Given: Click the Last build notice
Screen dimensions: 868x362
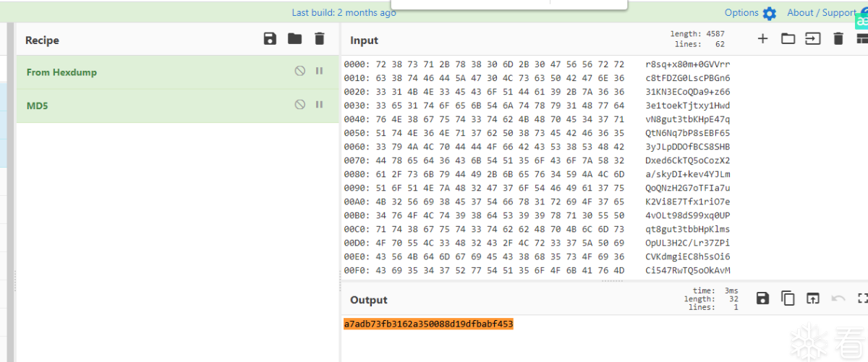Looking at the screenshot, I should 344,12.
